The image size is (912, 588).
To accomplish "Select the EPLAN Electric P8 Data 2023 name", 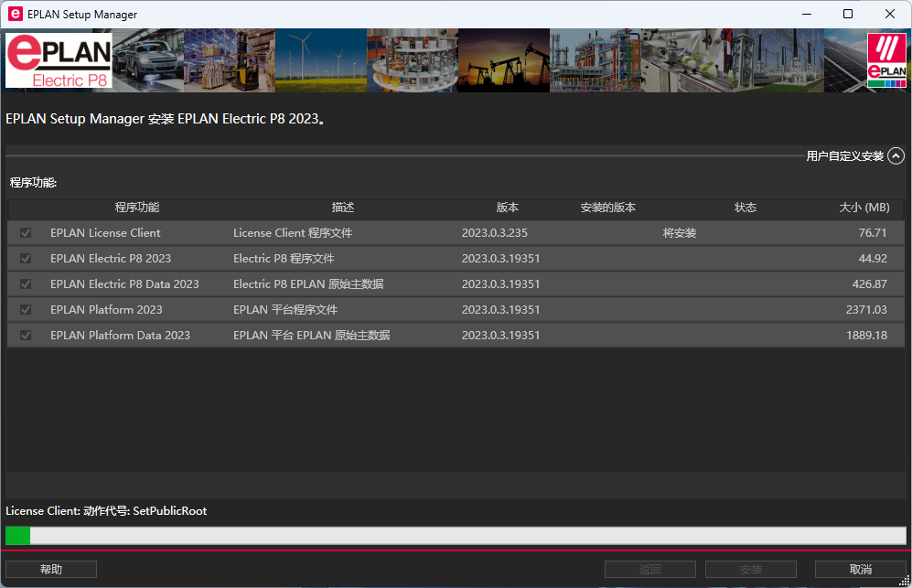I will (124, 283).
